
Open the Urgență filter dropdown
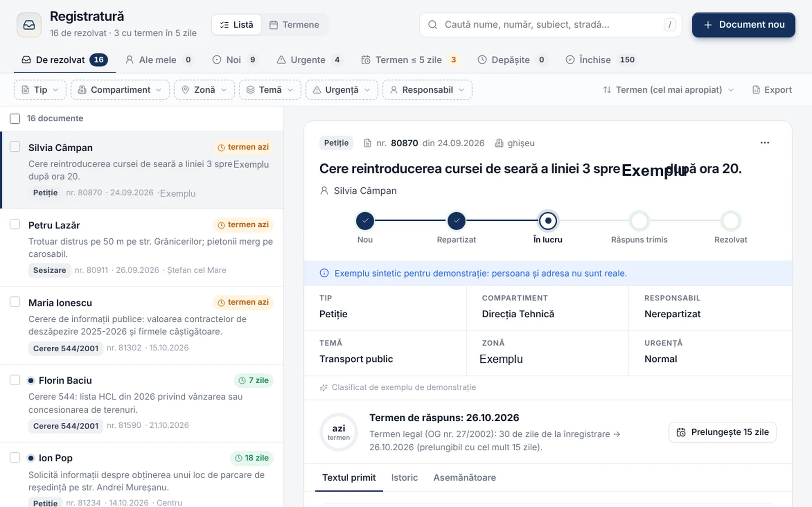(x=342, y=90)
